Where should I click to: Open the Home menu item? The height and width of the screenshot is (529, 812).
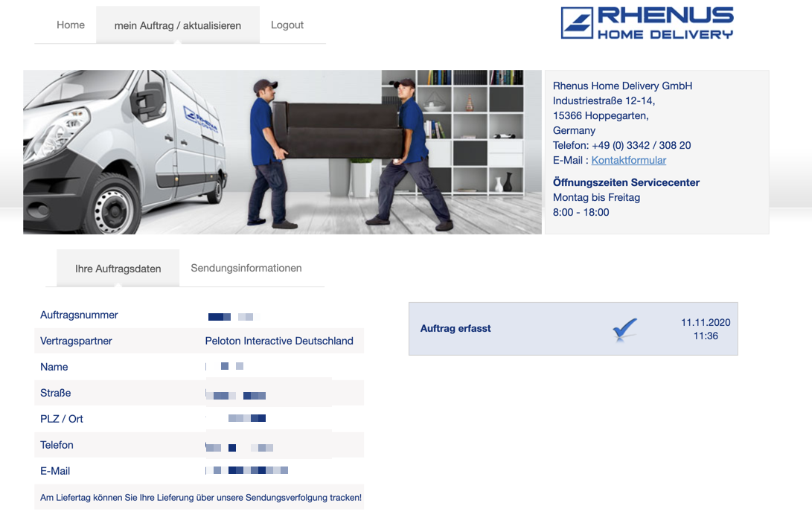pyautogui.click(x=71, y=25)
